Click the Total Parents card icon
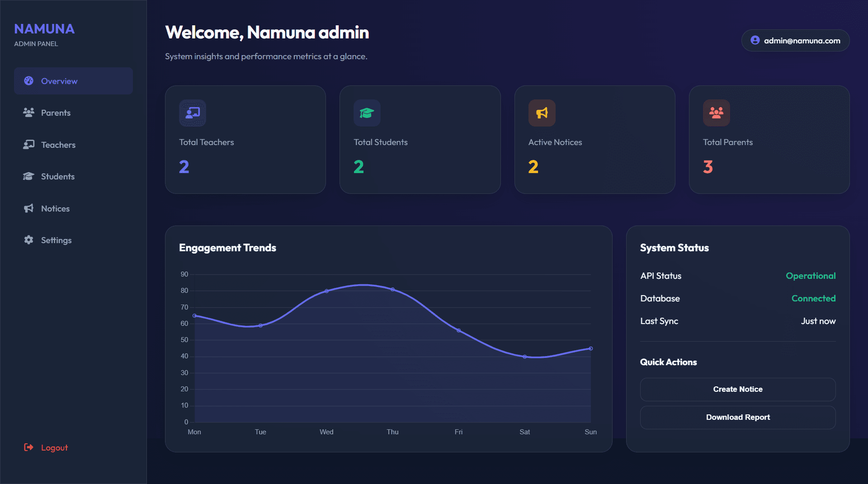Image resolution: width=868 pixels, height=484 pixels. (x=716, y=113)
